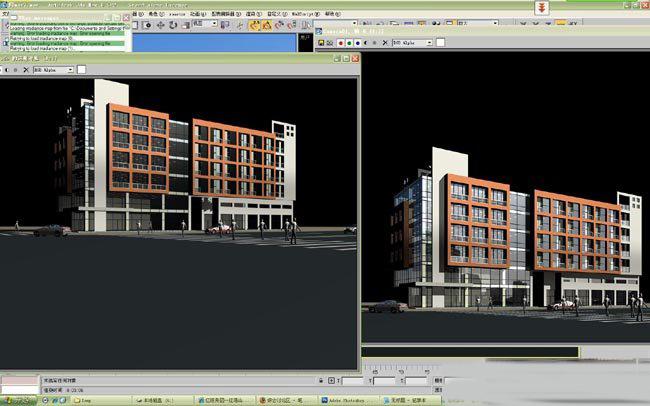
Task: Toggle red channel in right render window
Action: 341,43
